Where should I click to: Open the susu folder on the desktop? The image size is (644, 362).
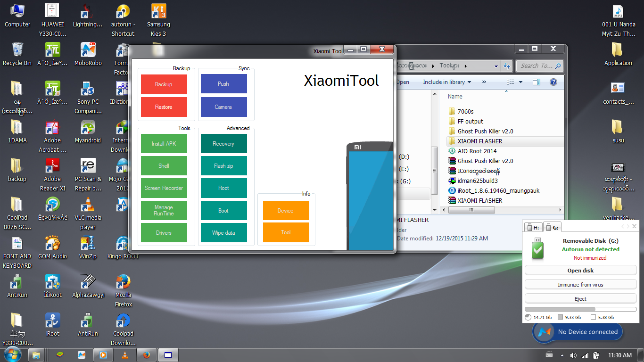618,132
